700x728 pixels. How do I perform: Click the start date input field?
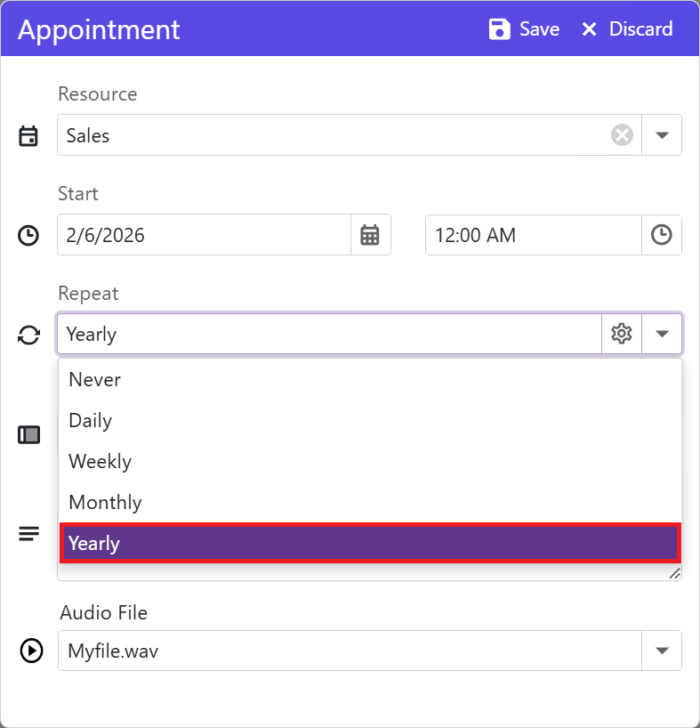205,235
